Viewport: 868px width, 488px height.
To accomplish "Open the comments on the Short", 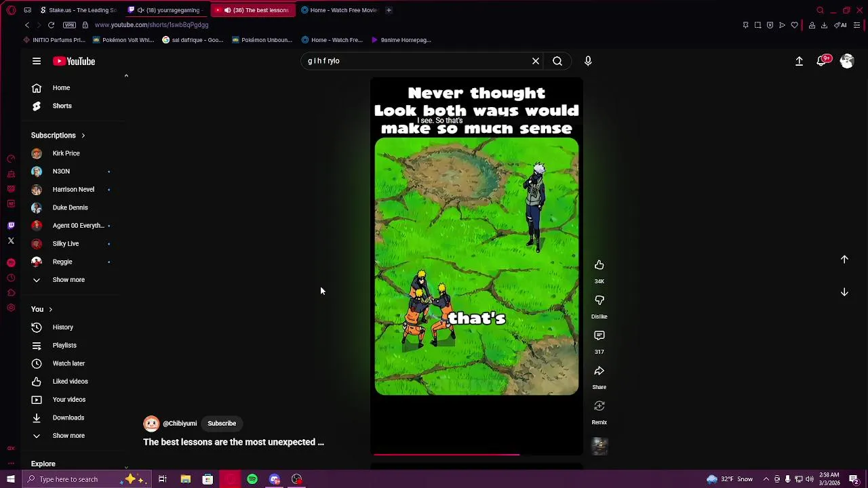I will pos(599,335).
